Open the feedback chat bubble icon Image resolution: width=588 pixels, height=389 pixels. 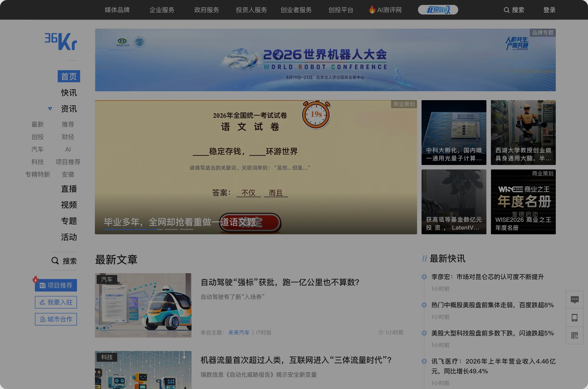[x=575, y=300]
